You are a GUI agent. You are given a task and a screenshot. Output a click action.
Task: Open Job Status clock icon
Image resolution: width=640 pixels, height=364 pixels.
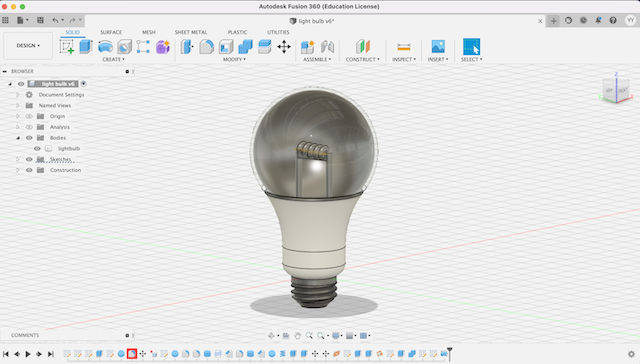point(583,20)
